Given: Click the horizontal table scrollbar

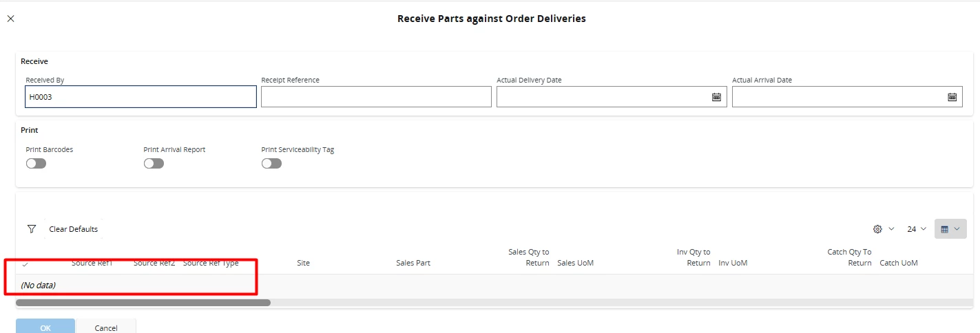Looking at the screenshot, I should 143,302.
